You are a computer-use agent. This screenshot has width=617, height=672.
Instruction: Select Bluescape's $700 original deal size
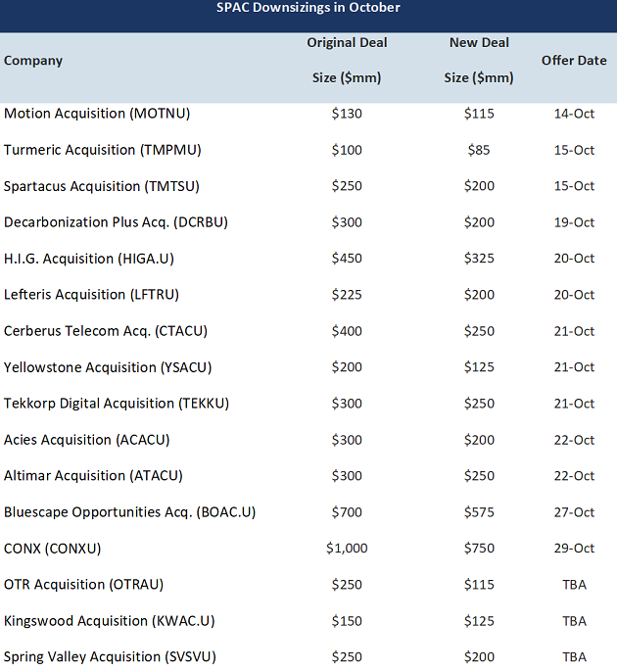point(347,512)
